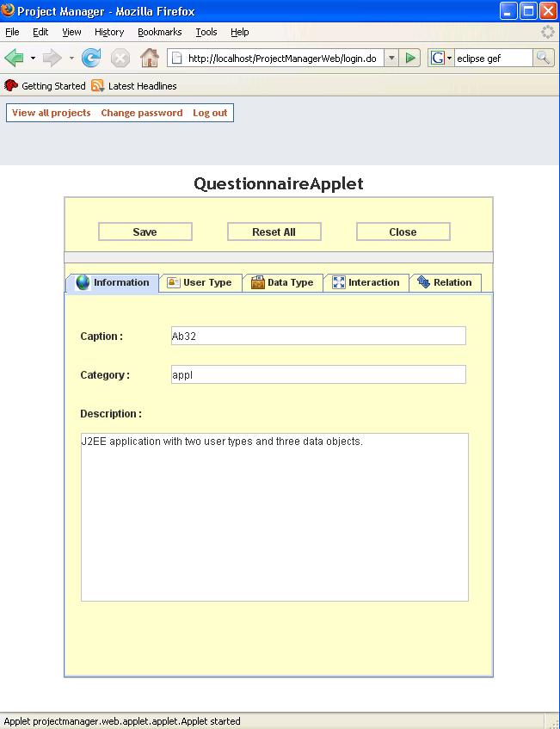Click the Category: label
This screenshot has width=560, height=729.
pos(105,374)
